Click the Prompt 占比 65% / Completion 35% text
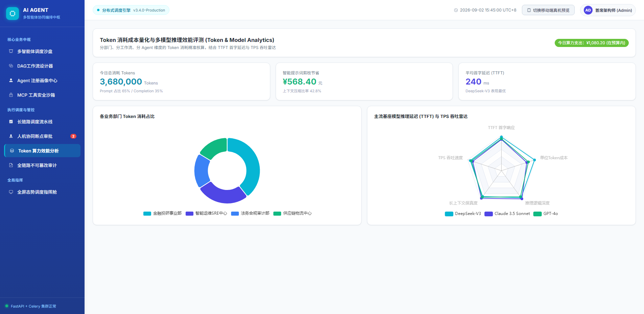The height and width of the screenshot is (314, 644). click(x=131, y=91)
